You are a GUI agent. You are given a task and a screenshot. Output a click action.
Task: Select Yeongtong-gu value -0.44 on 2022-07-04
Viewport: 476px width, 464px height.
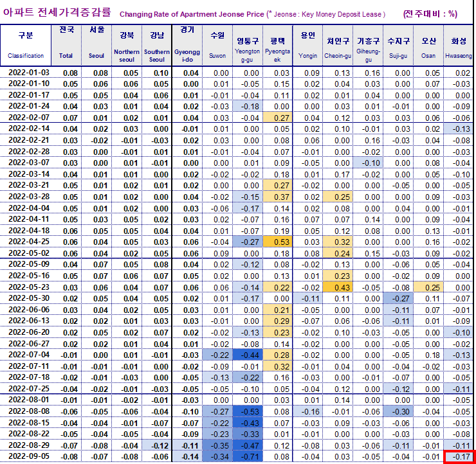[248, 355]
